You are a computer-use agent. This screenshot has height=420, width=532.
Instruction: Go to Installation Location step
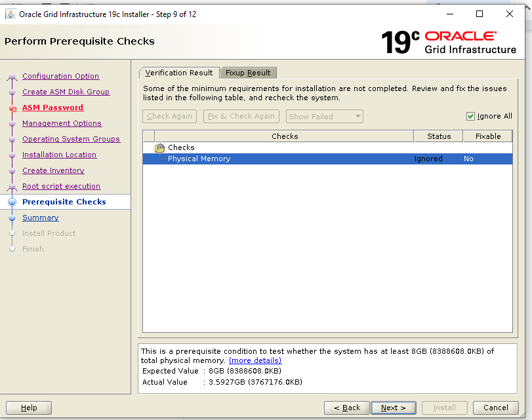tap(60, 155)
